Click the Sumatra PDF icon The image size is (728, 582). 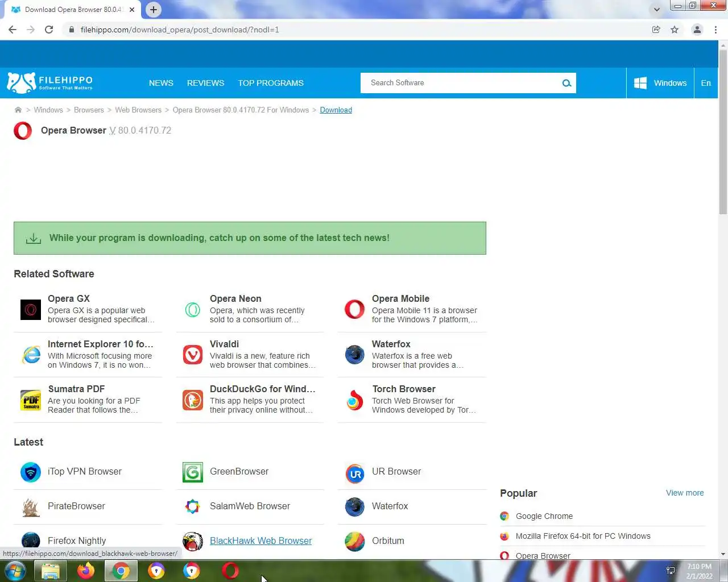[x=31, y=400]
